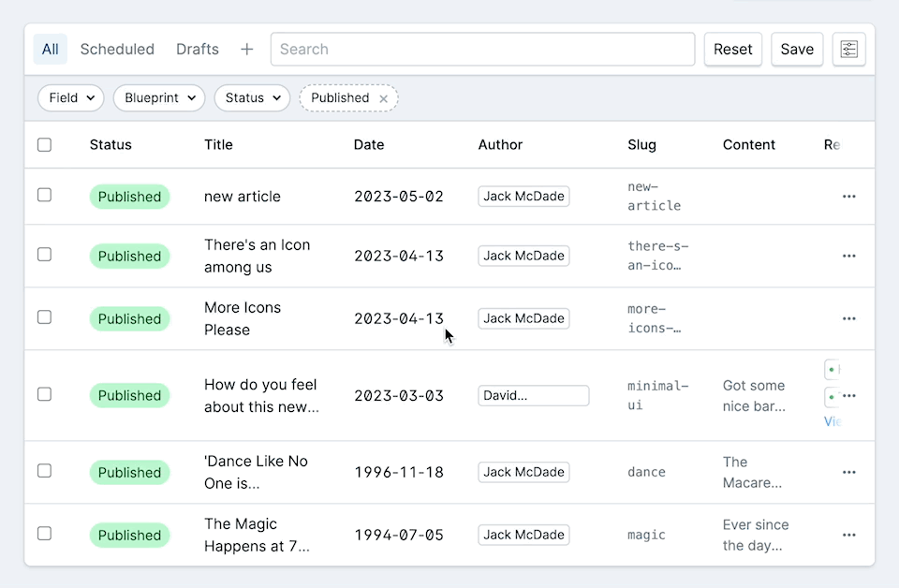Expand the Field filter dropdown
The image size is (899, 588).
point(70,98)
